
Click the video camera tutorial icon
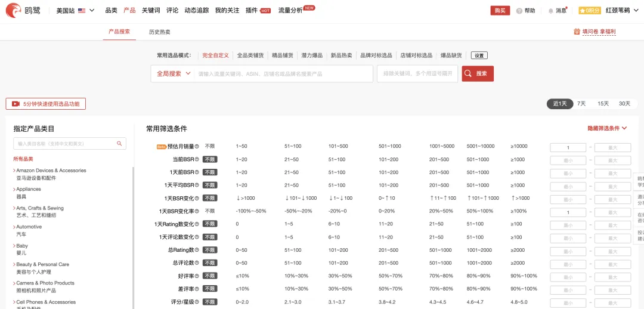[x=16, y=104]
